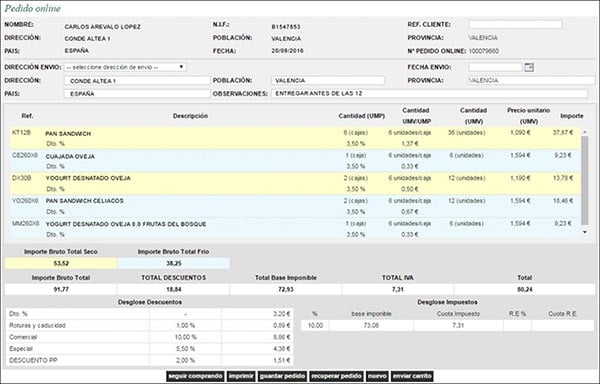Click the order date 20/09/2016

click(x=287, y=50)
